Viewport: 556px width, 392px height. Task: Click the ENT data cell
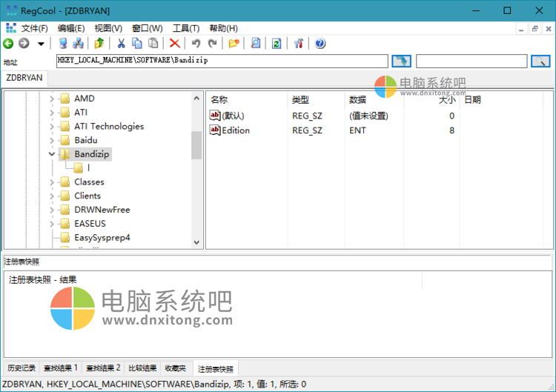pyautogui.click(x=357, y=130)
